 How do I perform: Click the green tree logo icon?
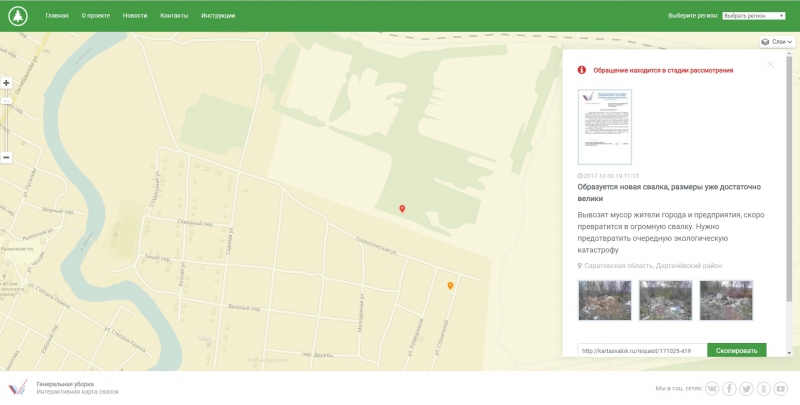18,16
